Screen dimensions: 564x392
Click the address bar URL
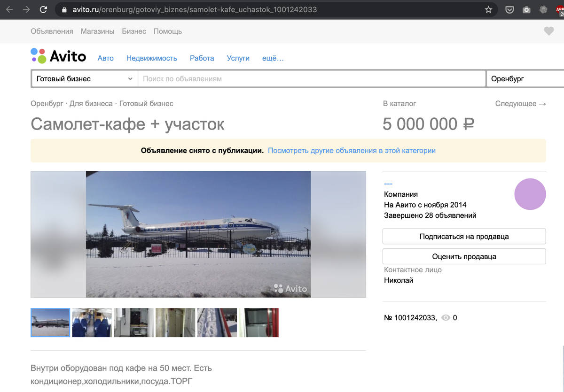(195, 9)
